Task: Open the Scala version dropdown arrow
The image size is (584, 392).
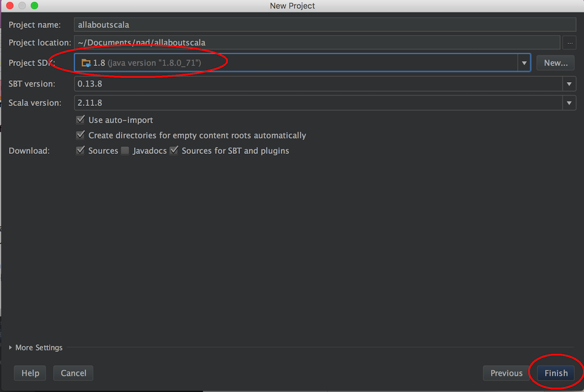Action: [569, 103]
